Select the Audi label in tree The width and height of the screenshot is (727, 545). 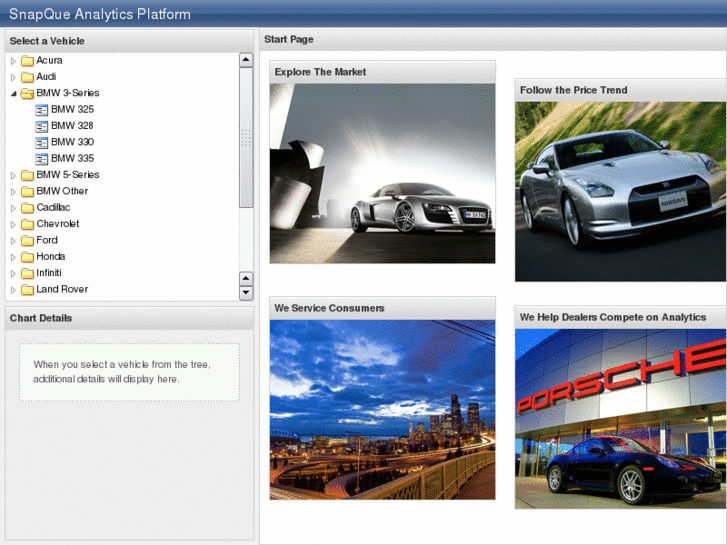pos(46,77)
